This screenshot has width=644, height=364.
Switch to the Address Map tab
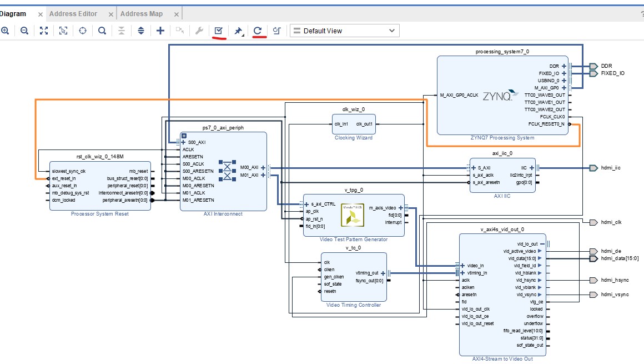click(x=142, y=14)
